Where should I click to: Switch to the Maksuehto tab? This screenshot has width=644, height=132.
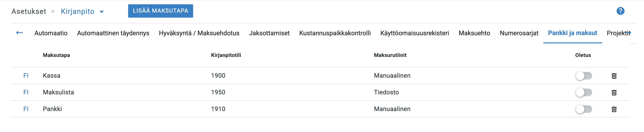coord(474,33)
